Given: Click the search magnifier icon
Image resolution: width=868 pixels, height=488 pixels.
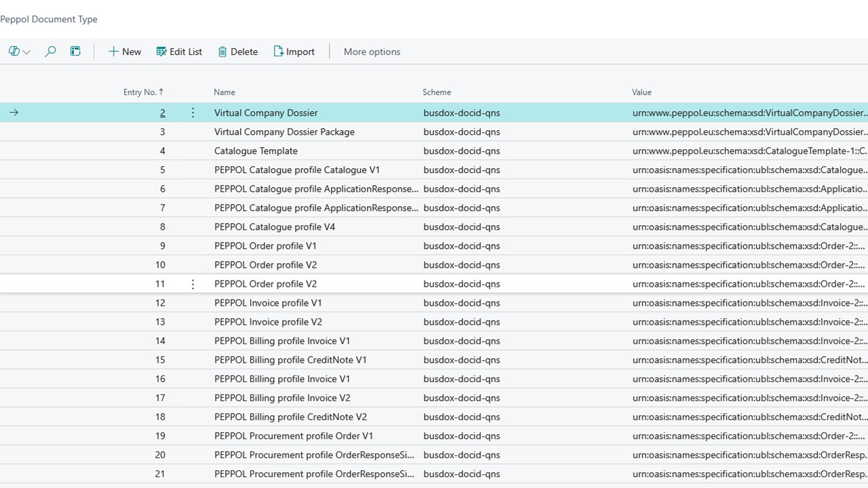Looking at the screenshot, I should click(50, 52).
